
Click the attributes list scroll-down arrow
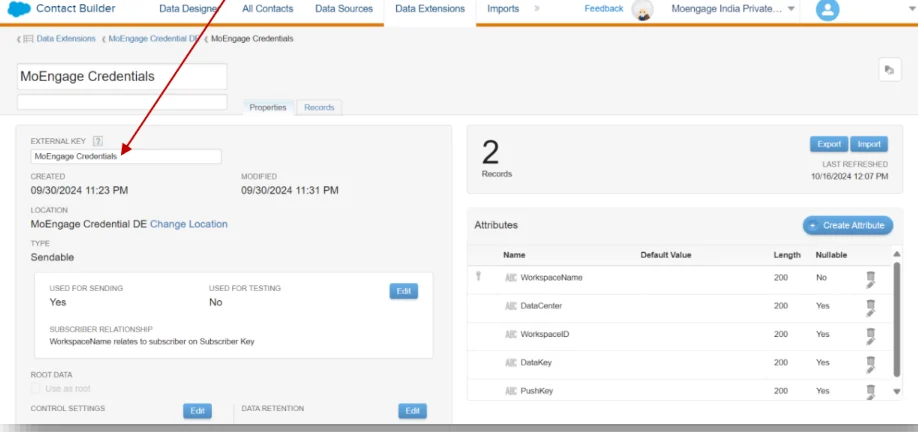(x=897, y=392)
